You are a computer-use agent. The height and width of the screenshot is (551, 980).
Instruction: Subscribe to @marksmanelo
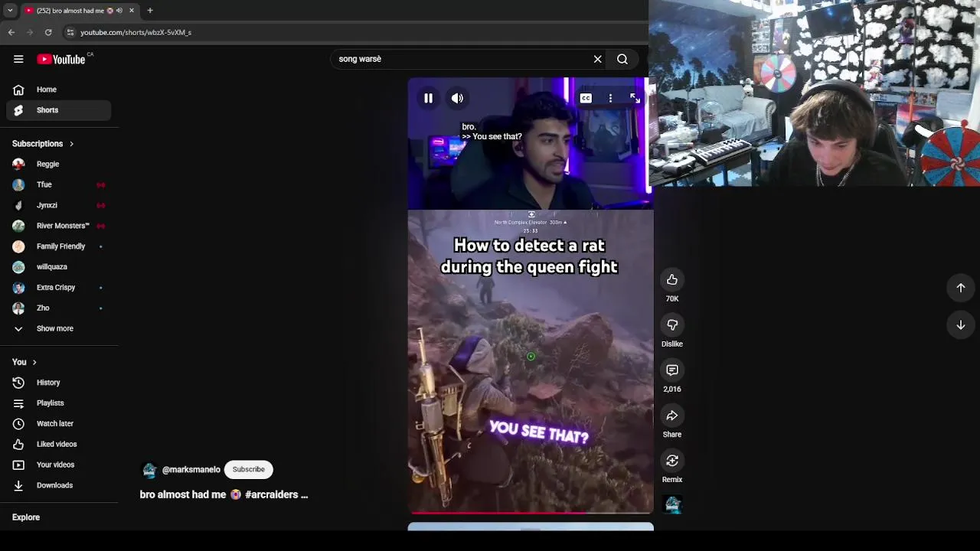click(x=249, y=469)
